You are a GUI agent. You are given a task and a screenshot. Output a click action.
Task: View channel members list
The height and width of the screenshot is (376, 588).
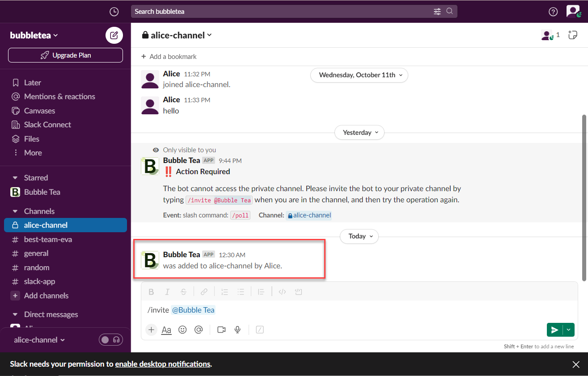(x=550, y=35)
